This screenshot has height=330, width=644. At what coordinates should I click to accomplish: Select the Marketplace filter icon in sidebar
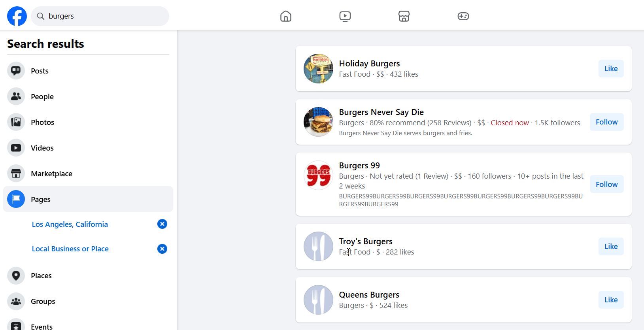click(x=16, y=173)
